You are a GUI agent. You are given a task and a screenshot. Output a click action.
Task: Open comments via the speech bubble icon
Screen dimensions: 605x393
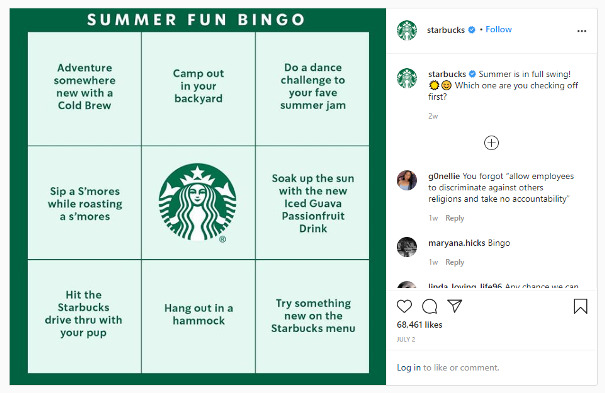click(x=429, y=306)
